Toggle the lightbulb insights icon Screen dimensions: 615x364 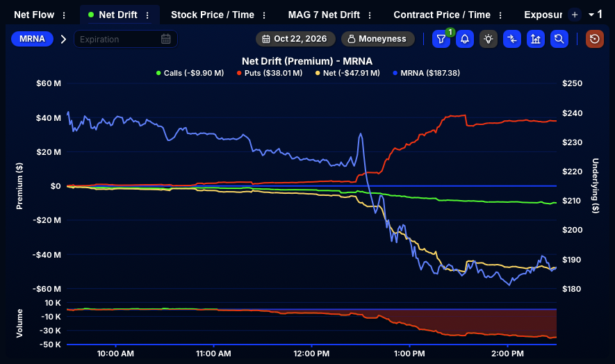click(x=489, y=39)
